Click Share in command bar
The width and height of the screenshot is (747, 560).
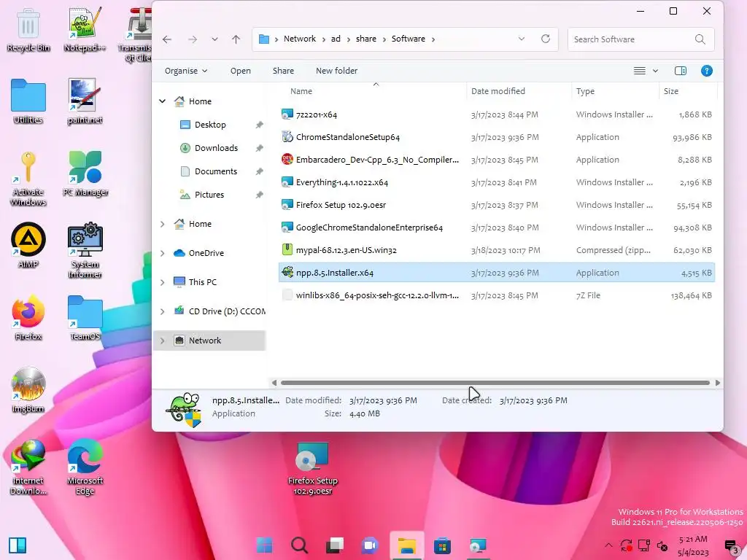coord(283,71)
